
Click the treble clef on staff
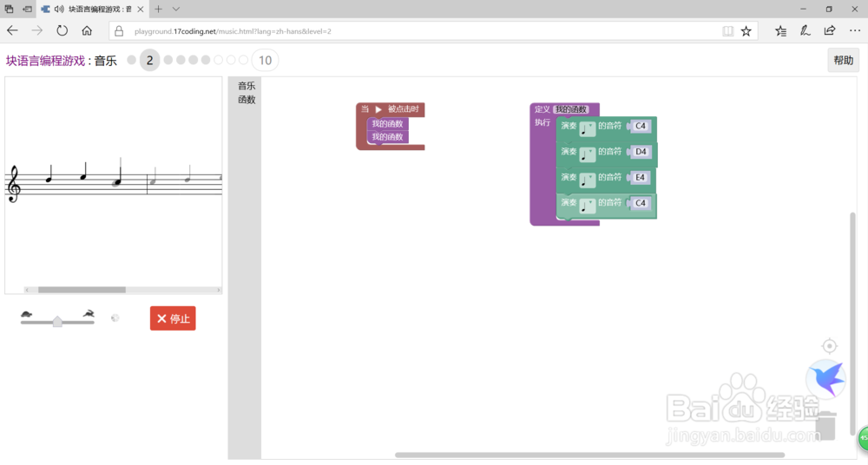(13, 184)
